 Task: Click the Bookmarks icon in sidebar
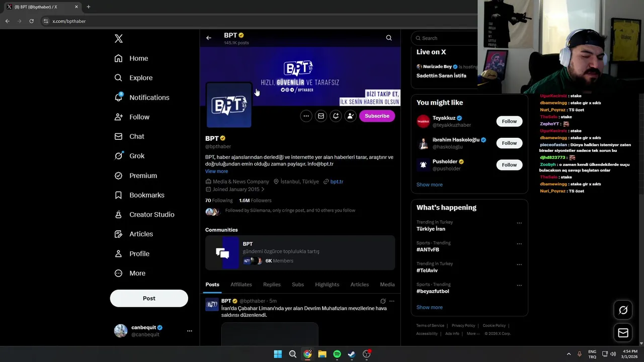[118, 195]
